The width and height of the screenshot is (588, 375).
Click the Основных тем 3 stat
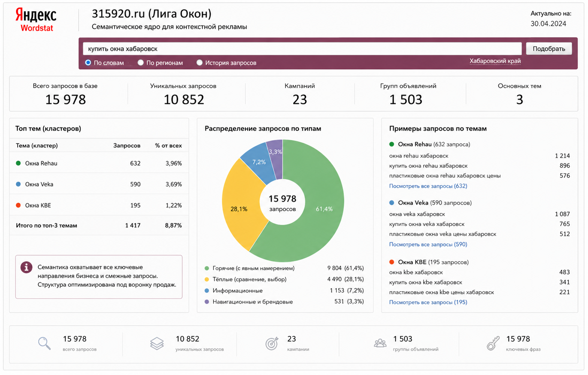[519, 94]
